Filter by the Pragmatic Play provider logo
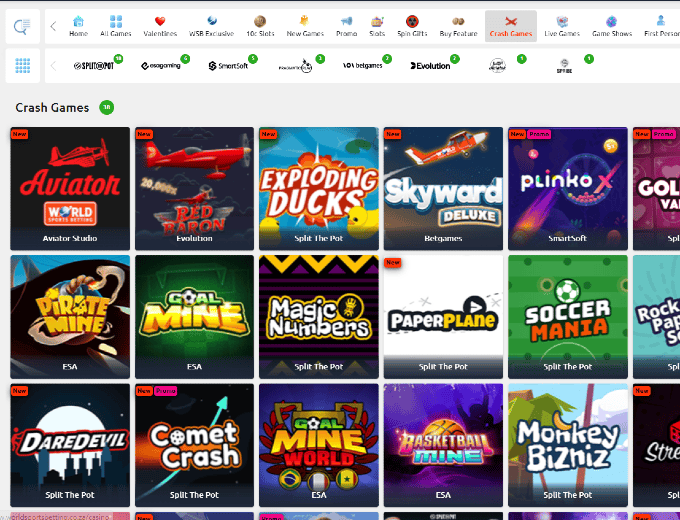 click(295, 65)
